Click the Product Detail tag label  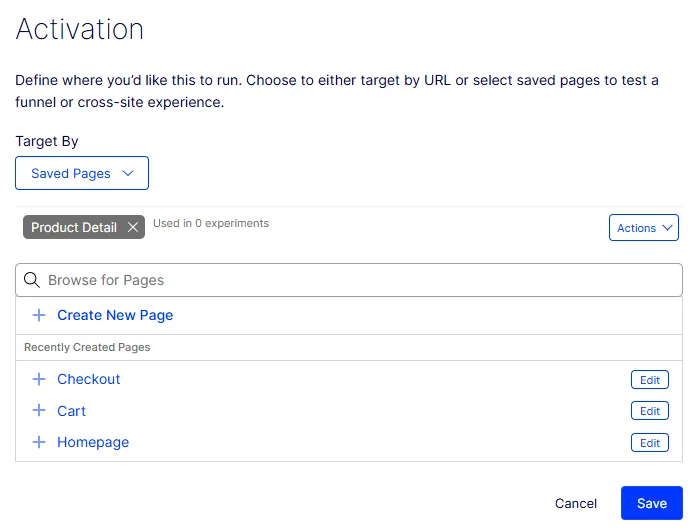pyautogui.click(x=74, y=227)
